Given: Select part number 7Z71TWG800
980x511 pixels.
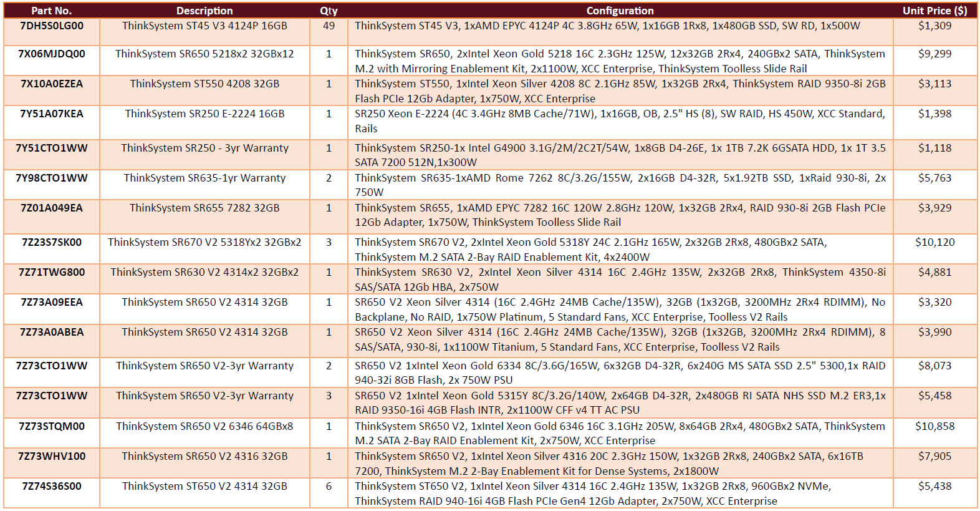Looking at the screenshot, I should click(52, 272).
